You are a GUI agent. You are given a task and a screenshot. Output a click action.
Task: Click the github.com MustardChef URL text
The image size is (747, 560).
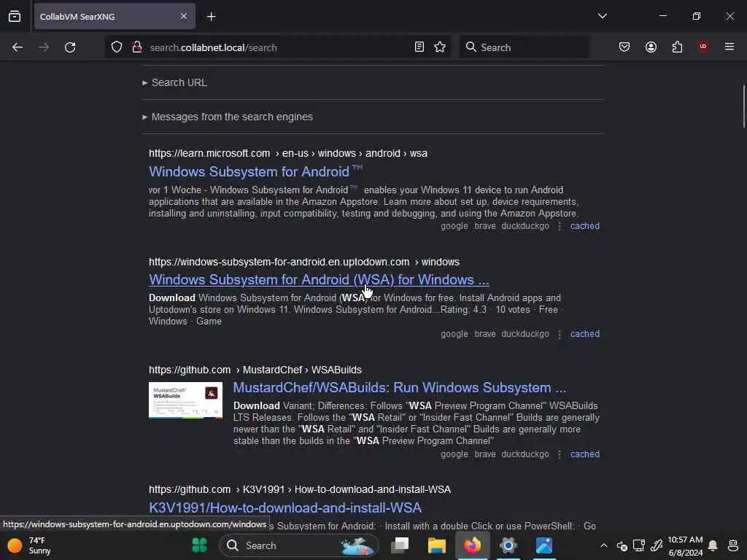click(x=255, y=370)
